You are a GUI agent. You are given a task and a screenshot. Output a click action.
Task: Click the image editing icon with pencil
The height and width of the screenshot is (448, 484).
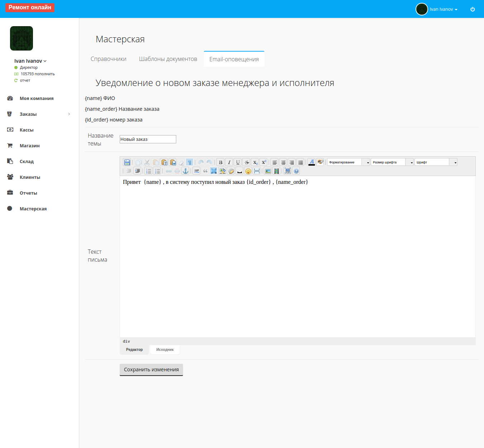point(222,171)
